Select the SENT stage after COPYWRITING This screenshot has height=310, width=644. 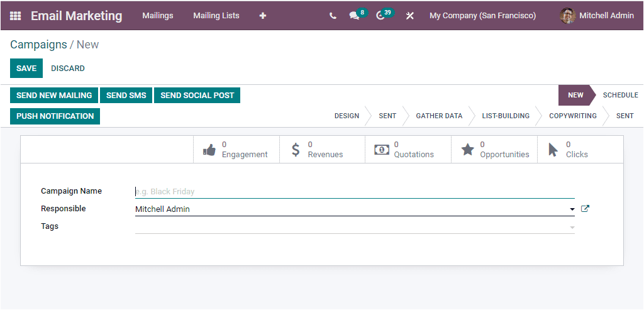coord(625,116)
